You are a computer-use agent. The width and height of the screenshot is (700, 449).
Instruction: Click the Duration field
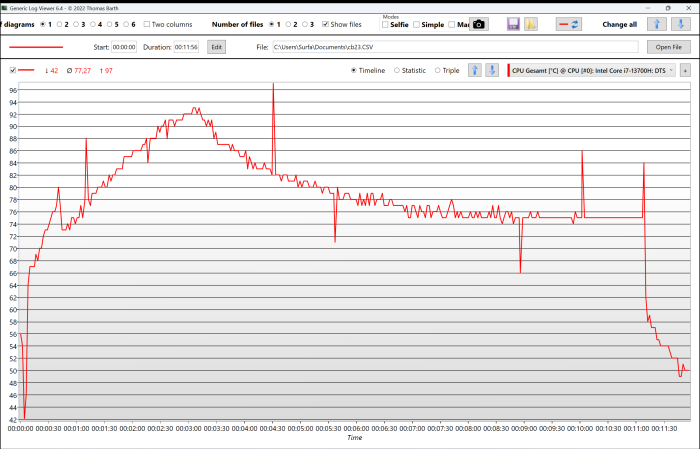tap(186, 47)
